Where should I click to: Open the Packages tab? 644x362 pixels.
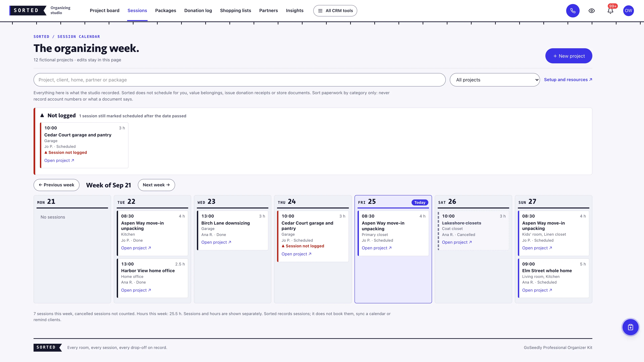(x=166, y=11)
